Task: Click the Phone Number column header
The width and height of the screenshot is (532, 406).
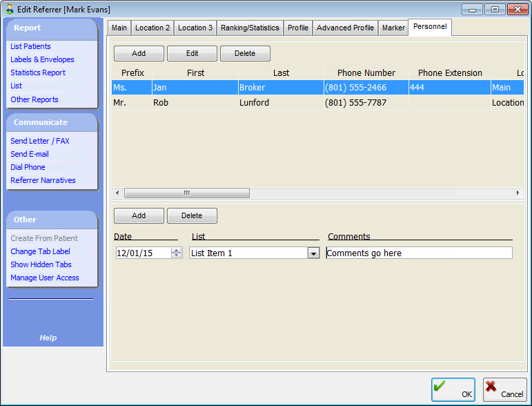Action: pyautogui.click(x=366, y=72)
